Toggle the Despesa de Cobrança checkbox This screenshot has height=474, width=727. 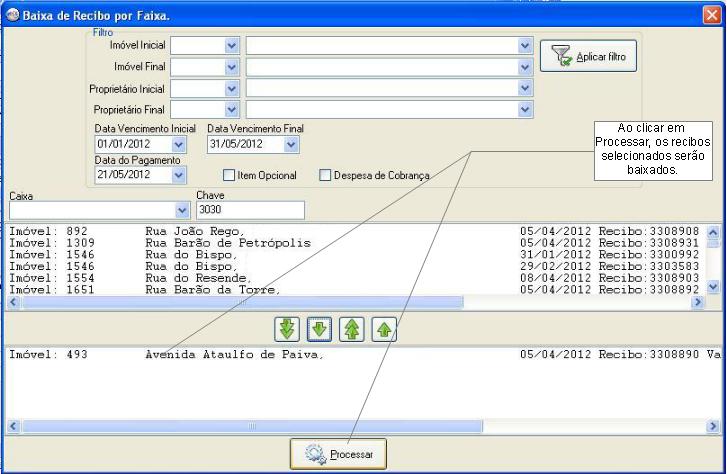click(x=325, y=175)
